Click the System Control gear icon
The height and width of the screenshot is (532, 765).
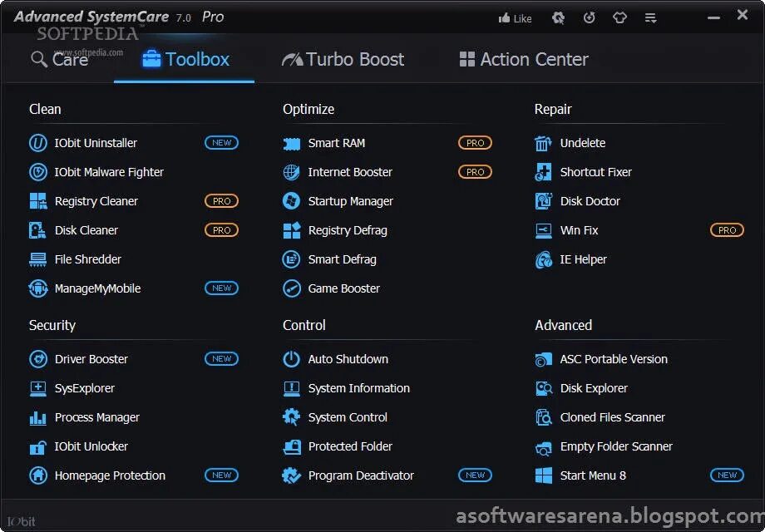click(x=292, y=417)
